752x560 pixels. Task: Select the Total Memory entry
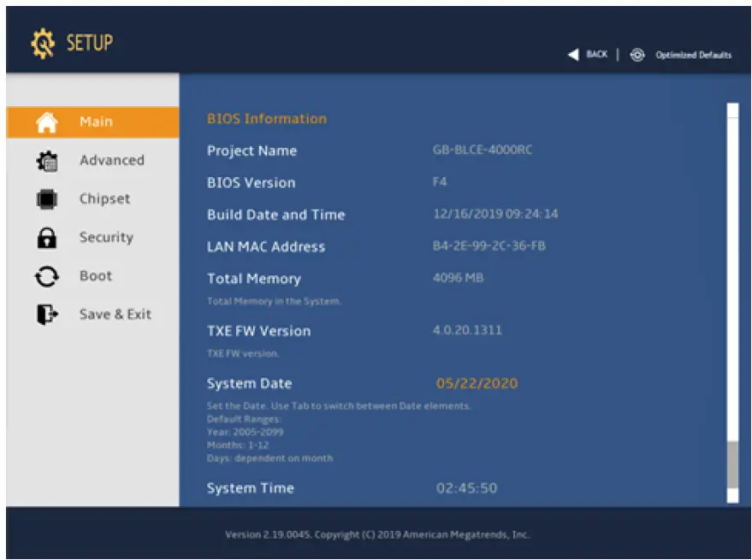(254, 279)
